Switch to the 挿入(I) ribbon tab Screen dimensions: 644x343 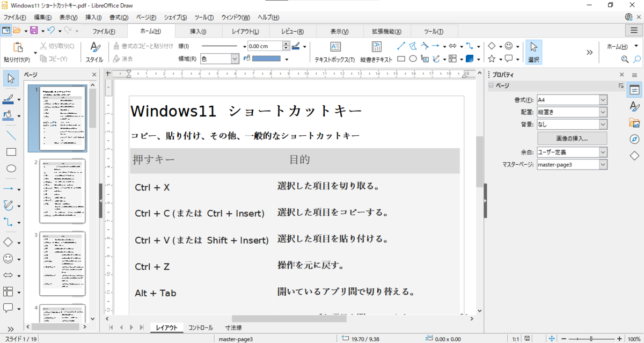[198, 31]
